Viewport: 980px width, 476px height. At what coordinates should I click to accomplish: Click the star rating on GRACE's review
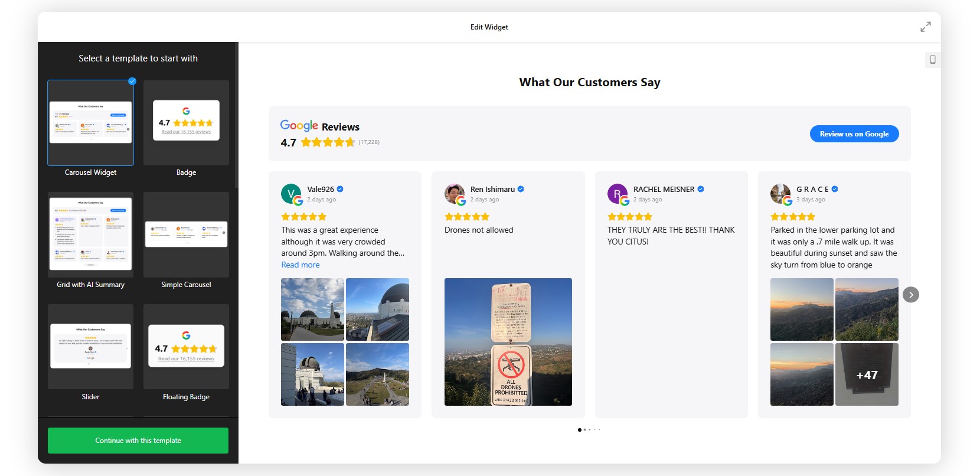coord(793,217)
